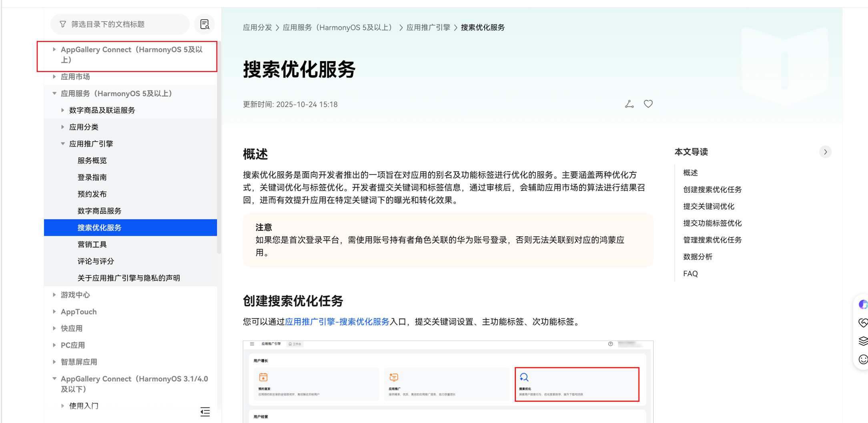Expand the 游戏中心 node
Viewport: 868px width, 423px height.
pos(54,295)
